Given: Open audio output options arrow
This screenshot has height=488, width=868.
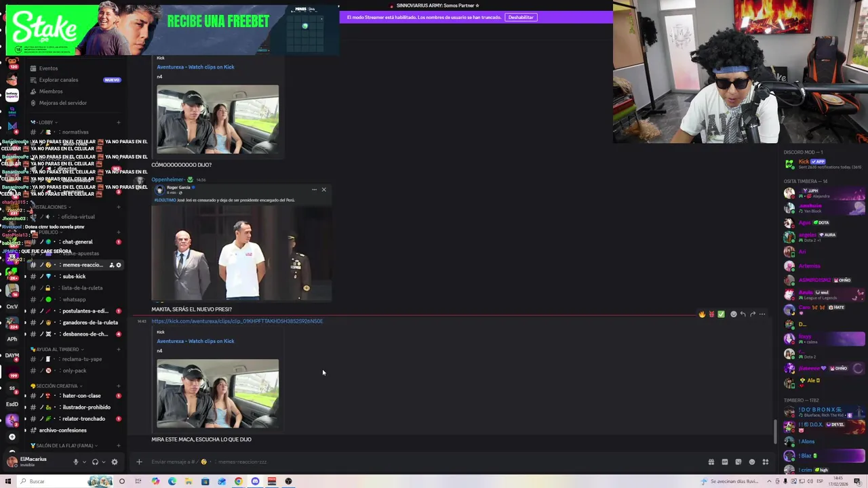Looking at the screenshot, I should pos(104,462).
